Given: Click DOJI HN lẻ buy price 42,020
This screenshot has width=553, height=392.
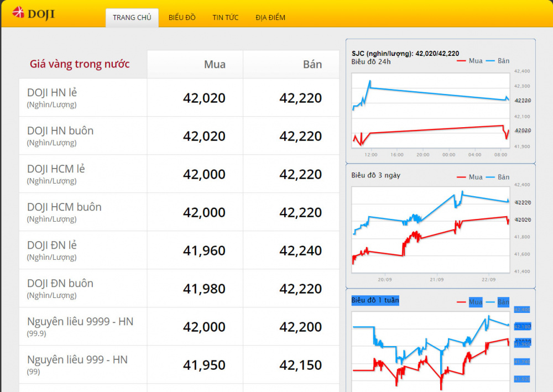Looking at the screenshot, I should [x=204, y=98].
